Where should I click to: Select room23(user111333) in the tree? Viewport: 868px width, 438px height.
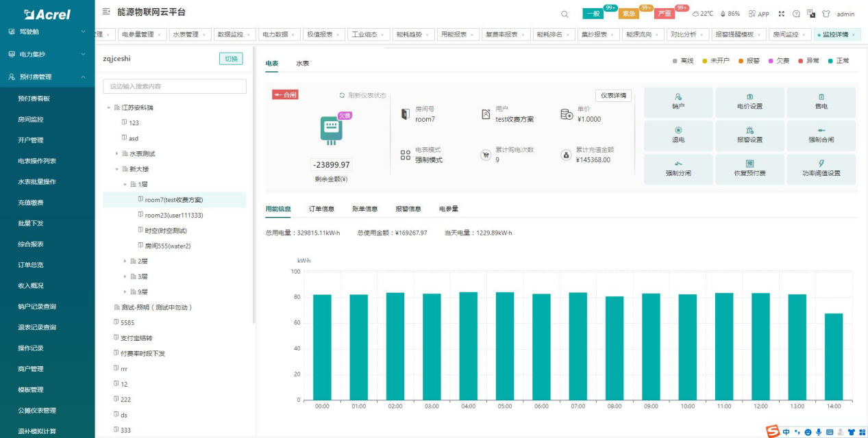click(x=174, y=215)
